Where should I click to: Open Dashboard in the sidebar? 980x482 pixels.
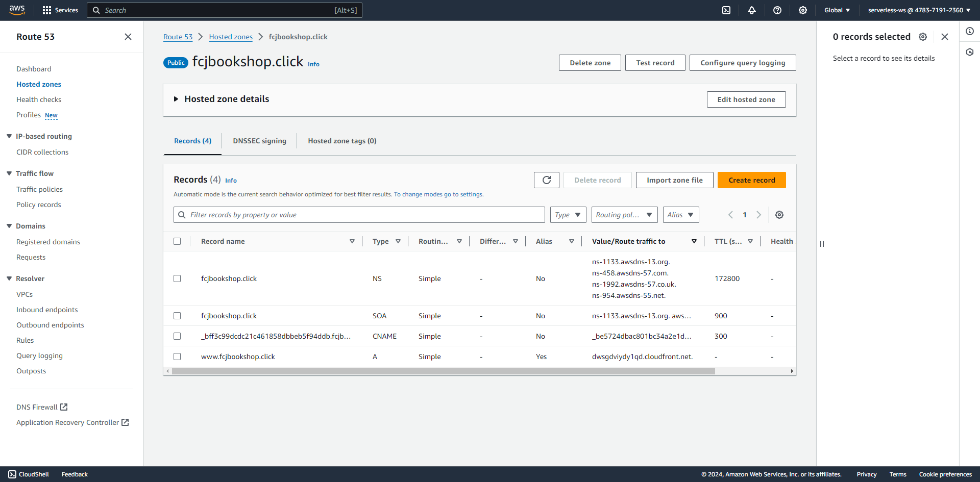click(x=34, y=69)
